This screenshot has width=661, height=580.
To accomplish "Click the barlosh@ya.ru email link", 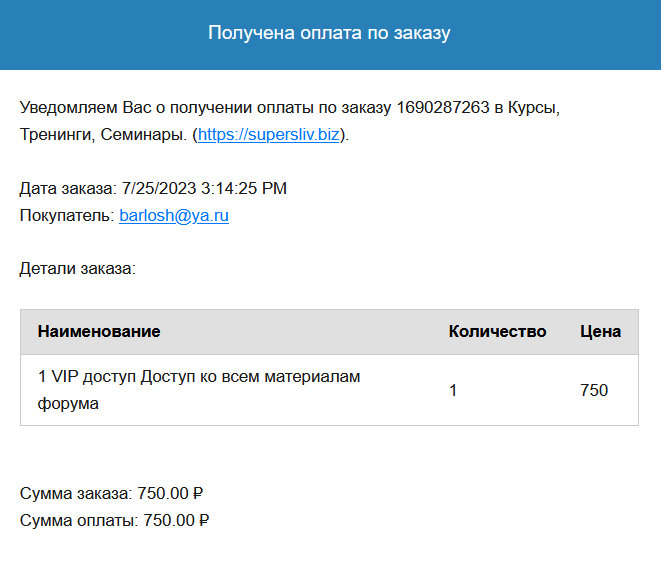I will point(174,215).
